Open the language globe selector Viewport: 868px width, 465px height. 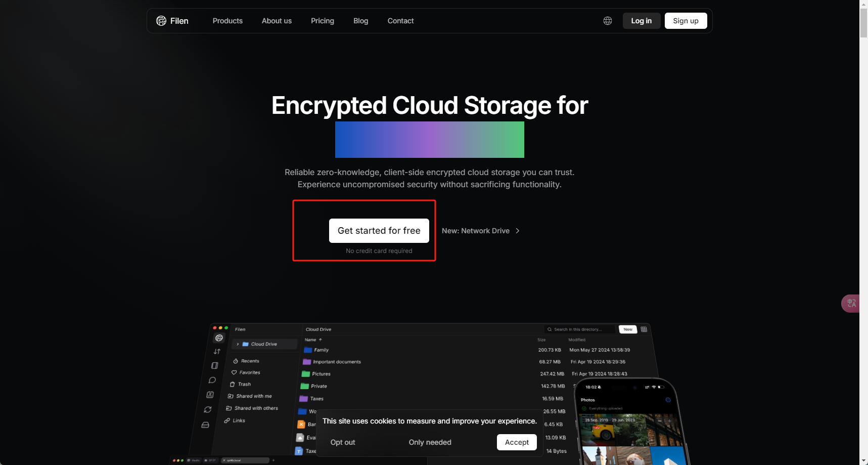[608, 21]
